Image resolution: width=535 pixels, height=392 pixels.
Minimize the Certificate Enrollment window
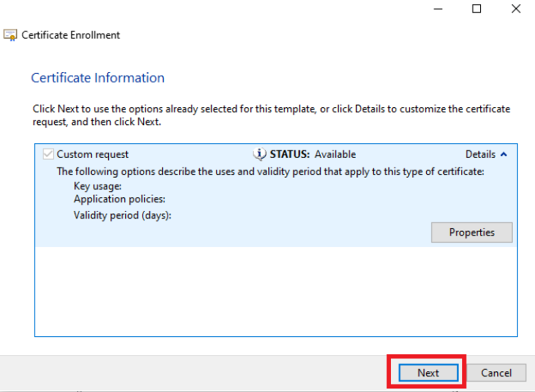coord(438,9)
